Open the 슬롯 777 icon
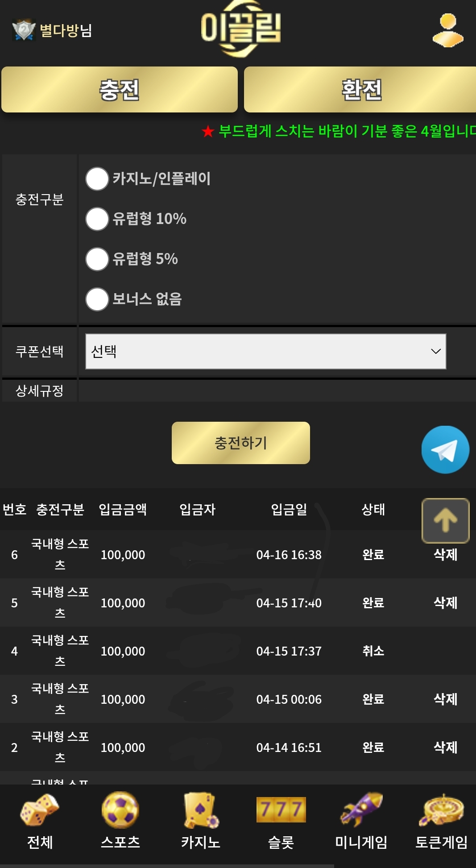Image resolution: width=476 pixels, height=868 pixels. [281, 810]
